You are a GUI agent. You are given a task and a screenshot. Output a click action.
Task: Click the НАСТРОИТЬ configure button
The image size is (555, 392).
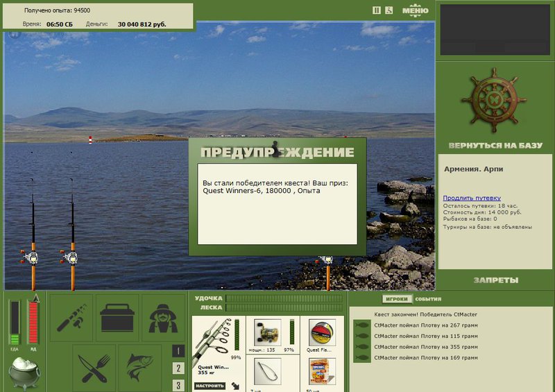[x=210, y=386]
